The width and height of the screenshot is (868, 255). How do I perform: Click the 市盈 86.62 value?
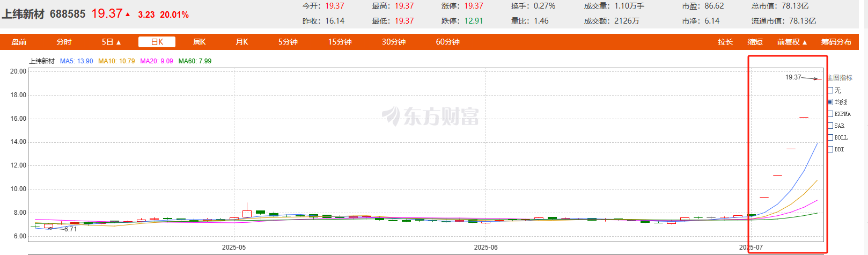tap(714, 6)
